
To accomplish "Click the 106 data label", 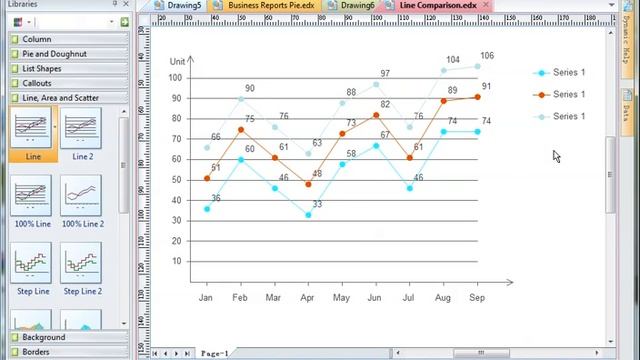I will click(487, 56).
